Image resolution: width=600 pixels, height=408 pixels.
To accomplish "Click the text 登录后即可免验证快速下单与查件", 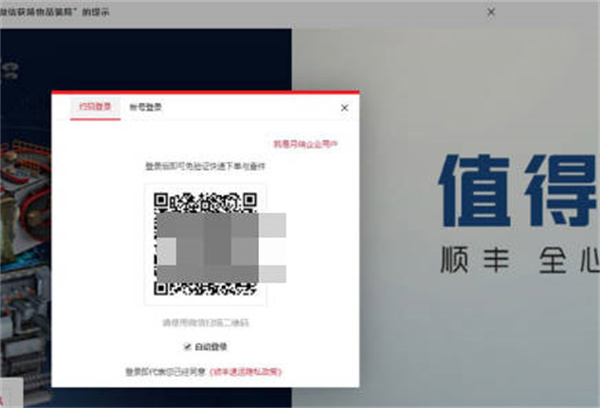I will coord(205,166).
